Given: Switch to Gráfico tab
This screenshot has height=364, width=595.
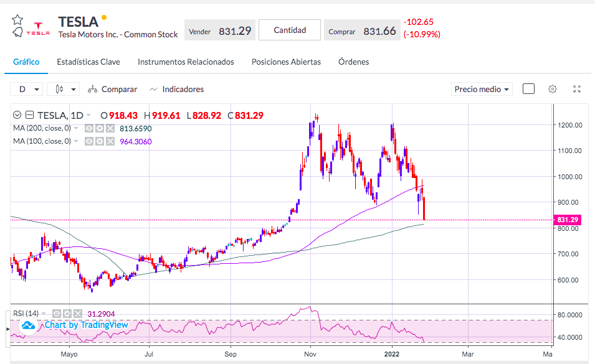Looking at the screenshot, I should tap(26, 62).
